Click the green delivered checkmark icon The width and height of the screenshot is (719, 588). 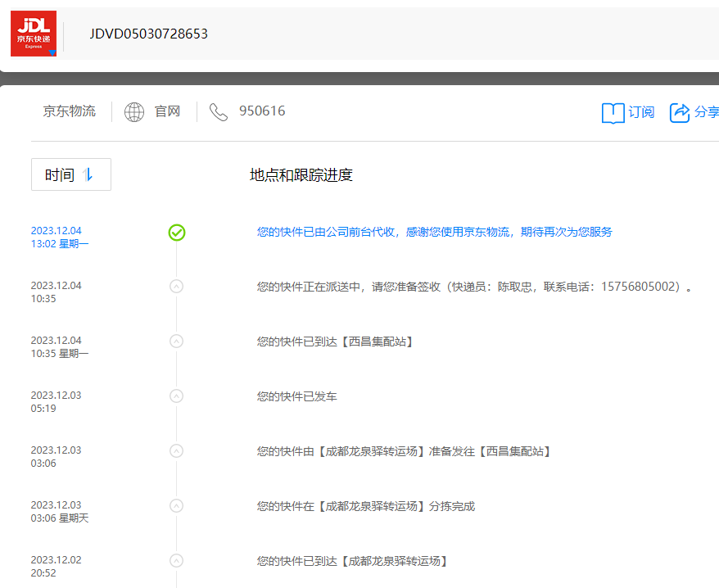pos(177,233)
